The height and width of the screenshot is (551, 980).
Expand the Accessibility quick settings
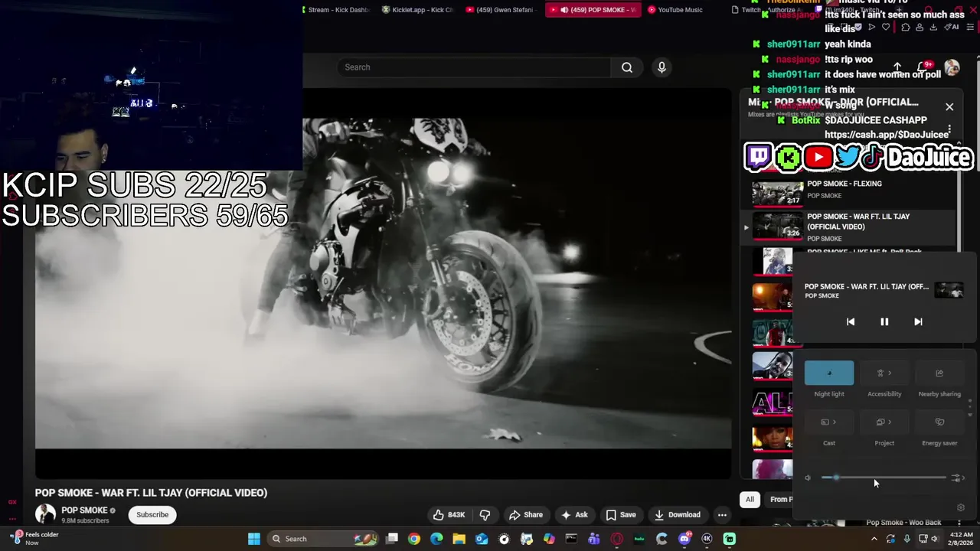pyautogui.click(x=884, y=373)
